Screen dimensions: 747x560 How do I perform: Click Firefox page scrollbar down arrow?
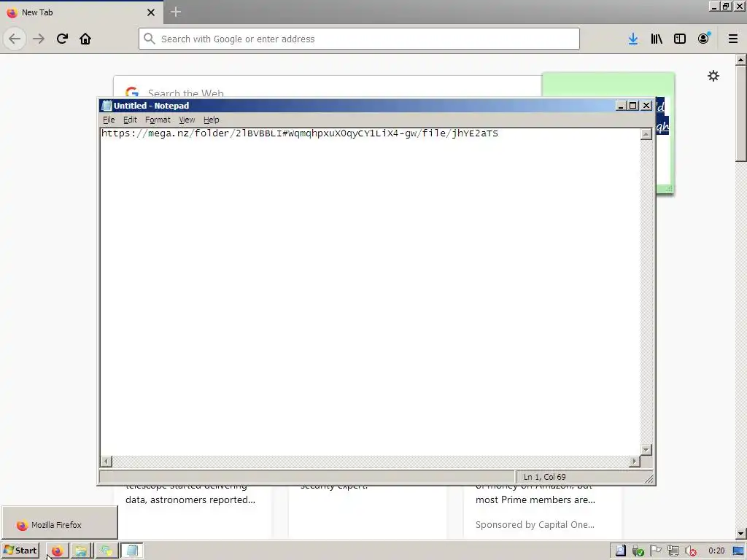[740, 534]
